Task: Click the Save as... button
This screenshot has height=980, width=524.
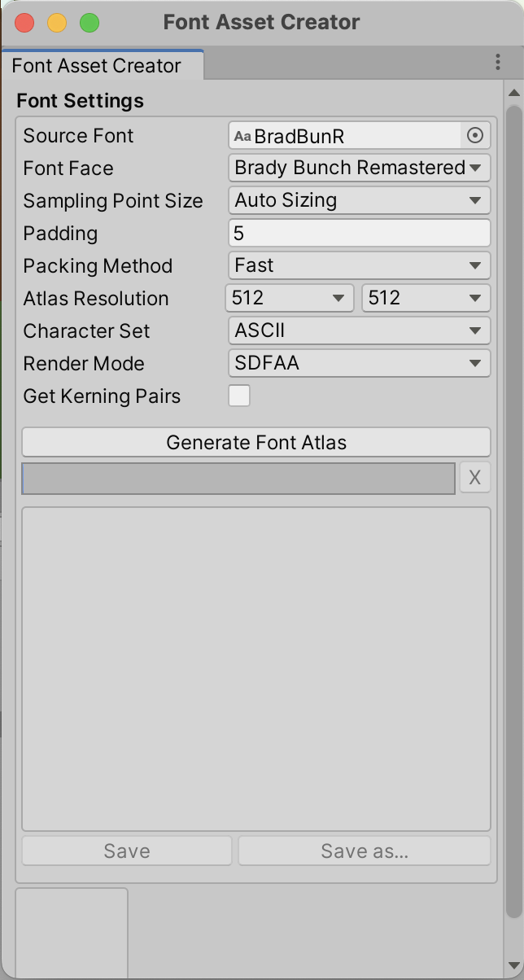Action: (365, 851)
